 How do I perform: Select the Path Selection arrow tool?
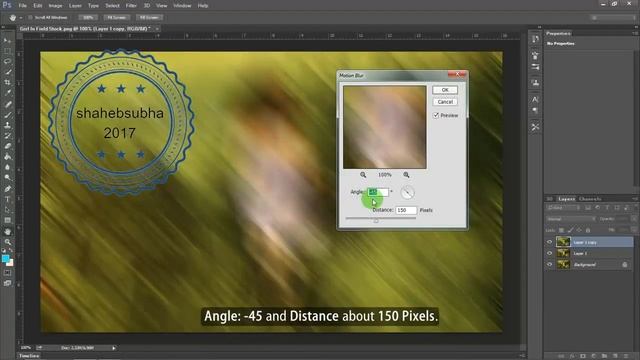click(7, 210)
